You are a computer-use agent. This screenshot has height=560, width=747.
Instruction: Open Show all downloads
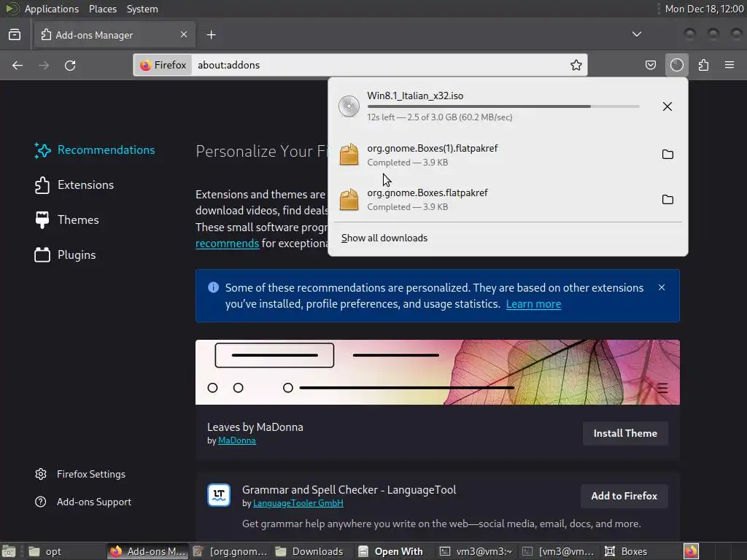384,238
